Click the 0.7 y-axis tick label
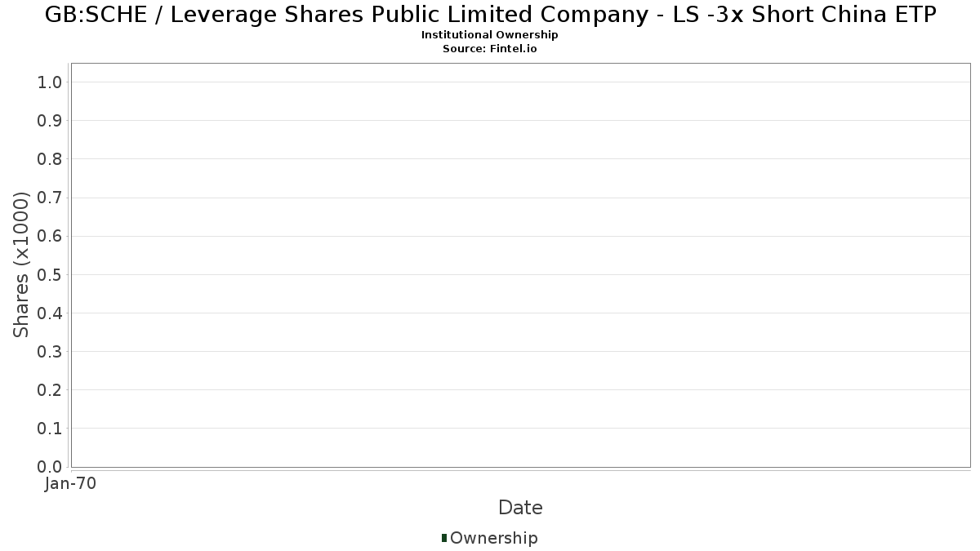980x551 pixels. tap(50, 198)
